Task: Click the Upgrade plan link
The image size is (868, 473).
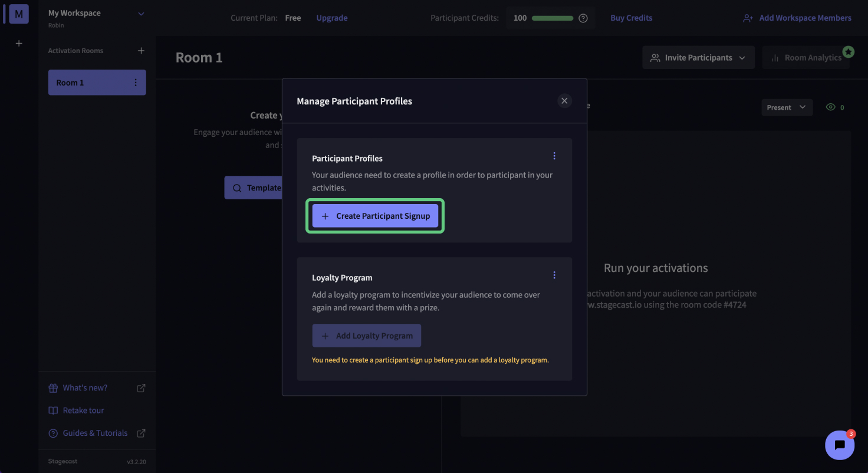Action: [331, 18]
